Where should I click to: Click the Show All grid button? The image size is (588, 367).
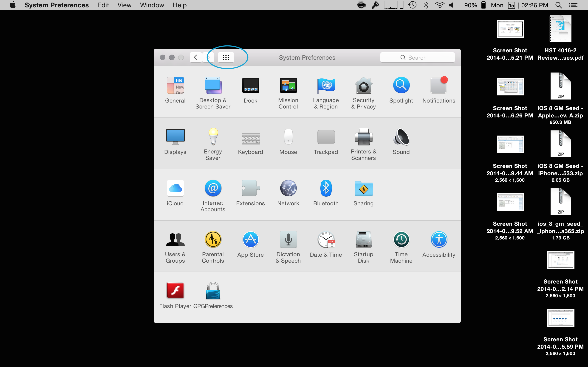pyautogui.click(x=226, y=58)
